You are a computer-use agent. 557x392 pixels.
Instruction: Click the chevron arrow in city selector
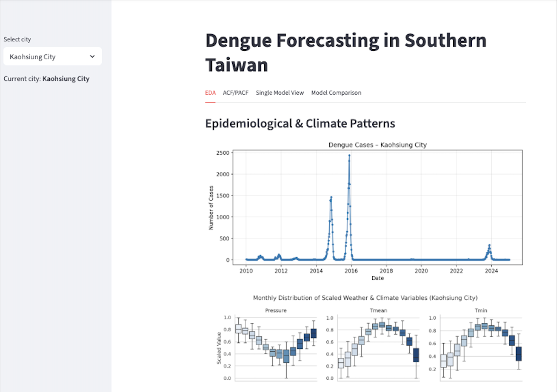(92, 56)
